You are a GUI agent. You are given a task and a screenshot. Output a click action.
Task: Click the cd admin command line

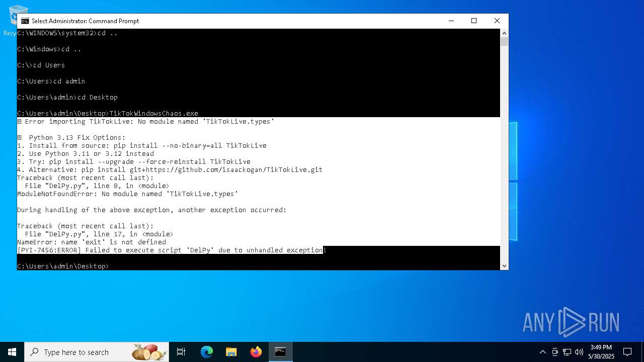pos(51,81)
